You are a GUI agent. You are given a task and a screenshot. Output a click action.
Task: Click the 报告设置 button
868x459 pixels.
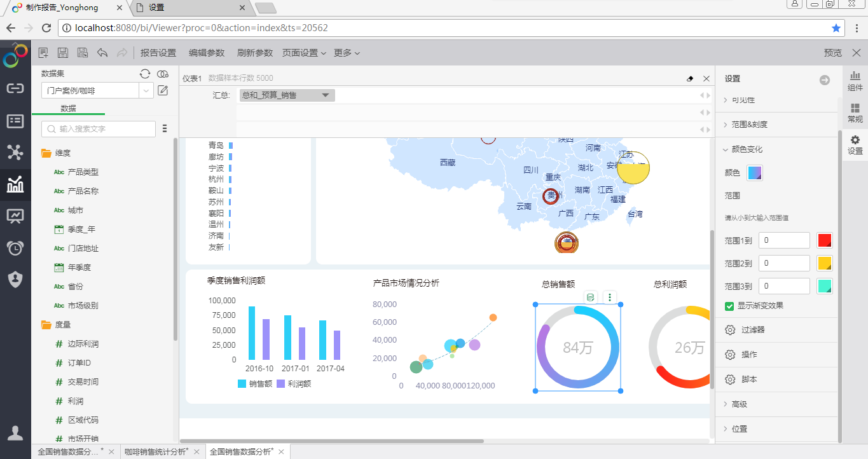pos(158,53)
